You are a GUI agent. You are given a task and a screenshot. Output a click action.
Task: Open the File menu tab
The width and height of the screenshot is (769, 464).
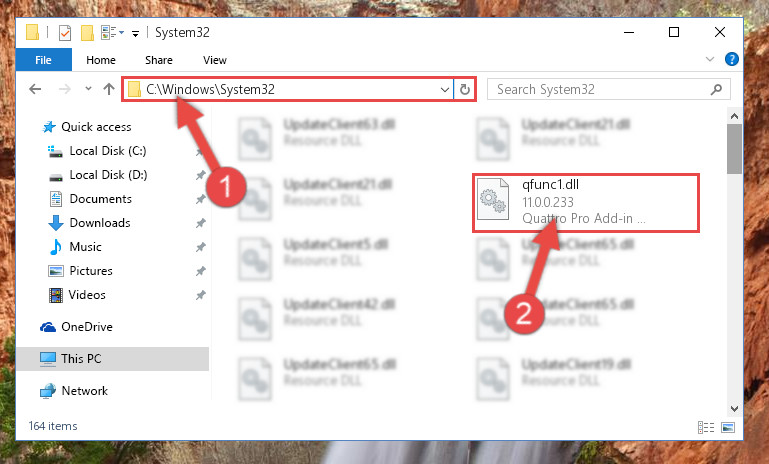44,60
